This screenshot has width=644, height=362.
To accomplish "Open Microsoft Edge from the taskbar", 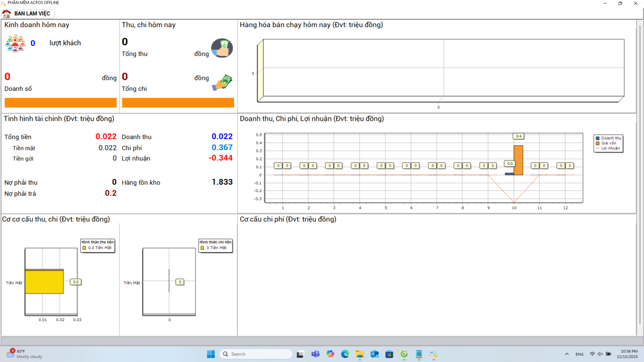I will pos(345,354).
